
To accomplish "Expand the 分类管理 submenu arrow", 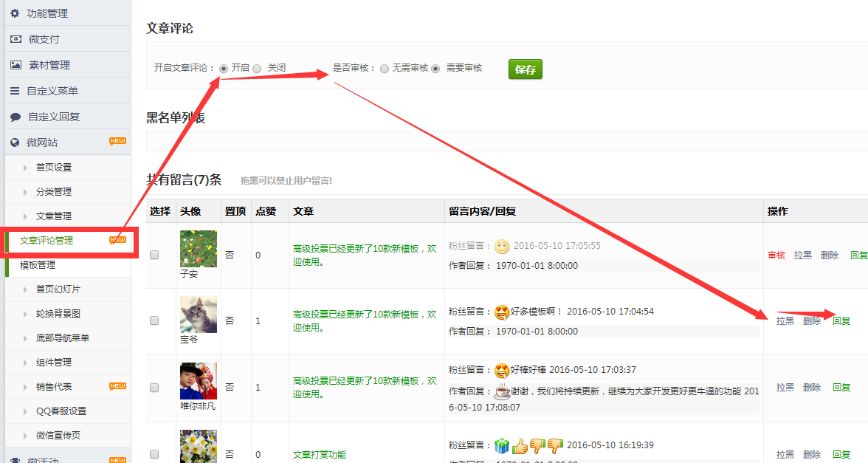I will click(25, 192).
